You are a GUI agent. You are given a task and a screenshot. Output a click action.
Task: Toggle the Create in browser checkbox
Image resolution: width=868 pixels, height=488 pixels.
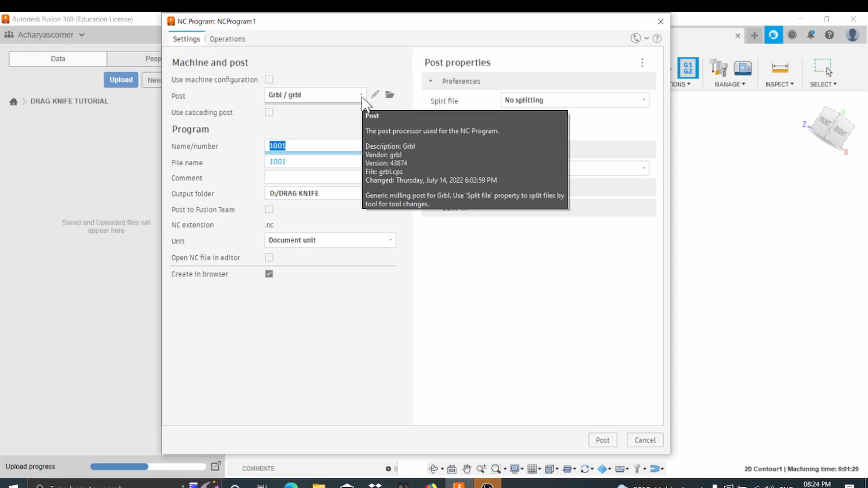pos(268,273)
